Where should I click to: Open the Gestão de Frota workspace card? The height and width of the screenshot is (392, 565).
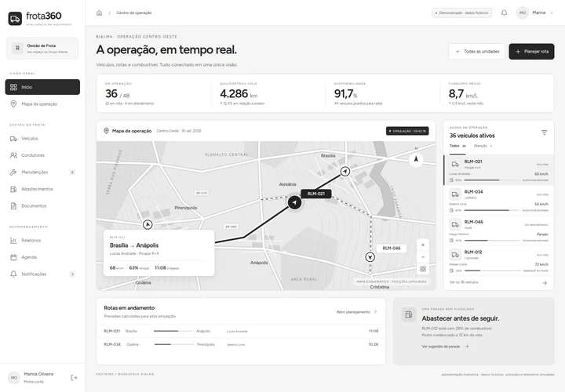tap(42, 49)
